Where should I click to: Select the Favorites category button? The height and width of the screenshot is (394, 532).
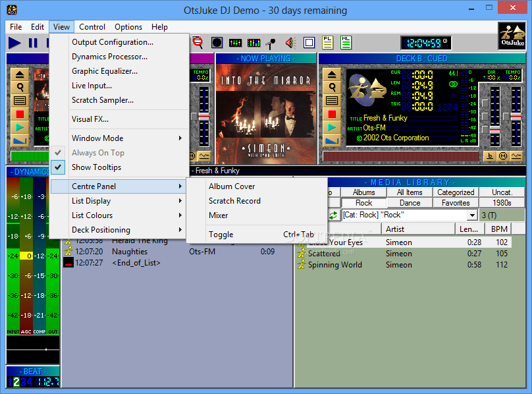[x=456, y=203]
